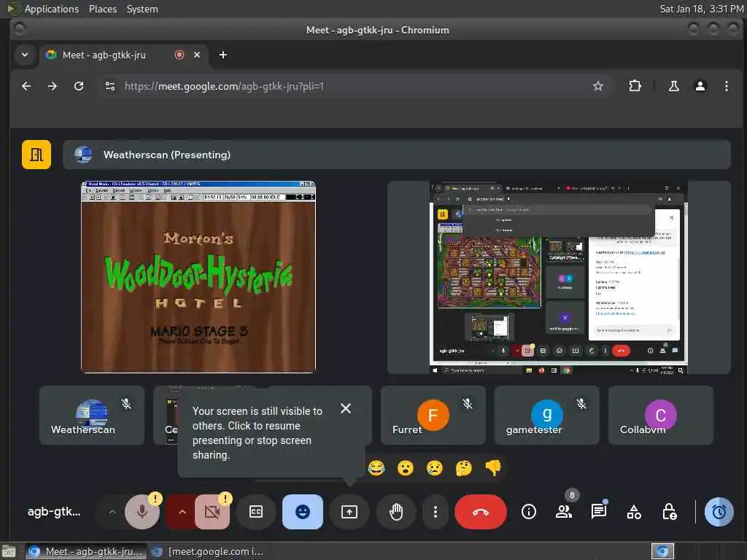Screen dimensions: 747x560
Task: Toggle the camera button
Action: pyautogui.click(x=212, y=512)
